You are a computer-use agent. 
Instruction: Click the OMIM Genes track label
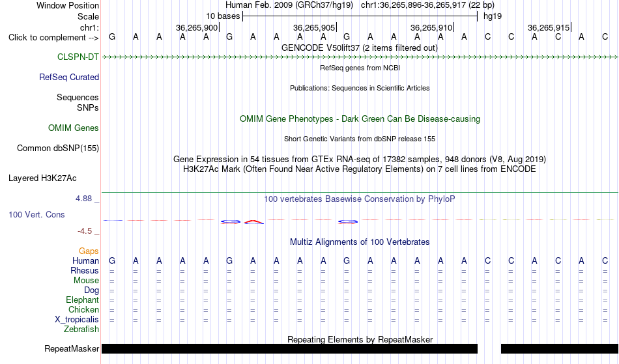click(74, 128)
